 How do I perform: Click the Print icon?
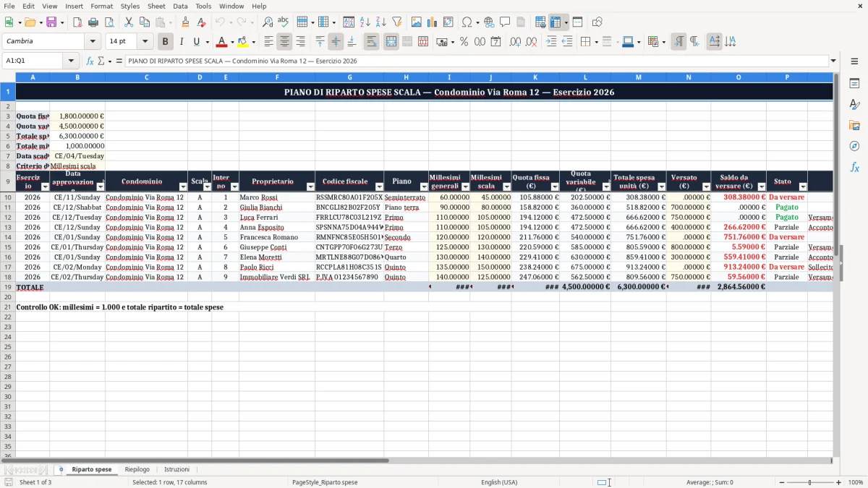point(93,22)
